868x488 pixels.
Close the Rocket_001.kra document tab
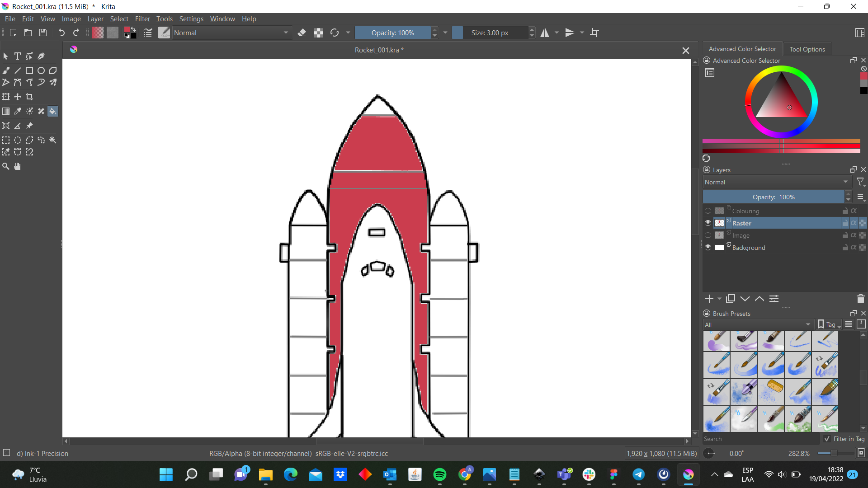[686, 51]
